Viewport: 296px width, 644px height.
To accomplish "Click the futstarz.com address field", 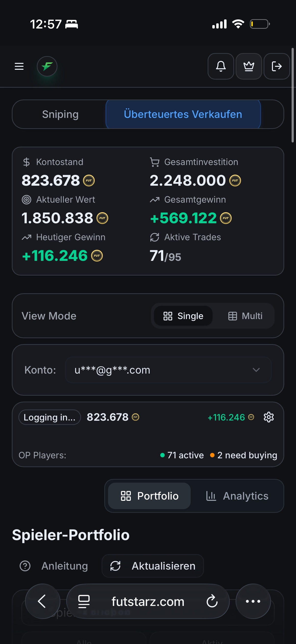I will click(148, 601).
